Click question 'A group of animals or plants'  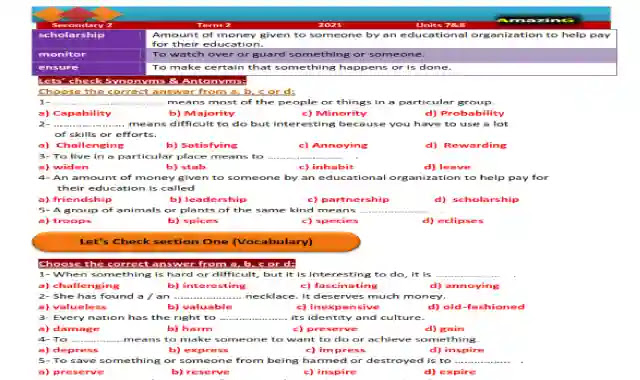(x=233, y=210)
